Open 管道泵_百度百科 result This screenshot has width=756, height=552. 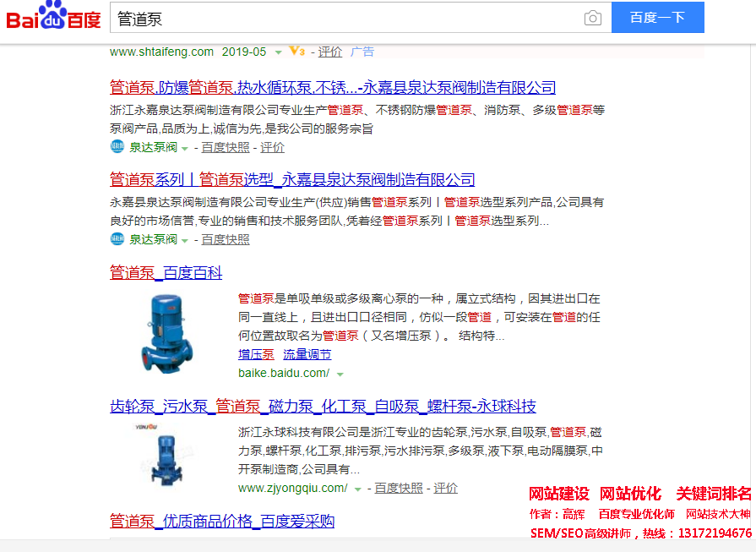coord(166,272)
